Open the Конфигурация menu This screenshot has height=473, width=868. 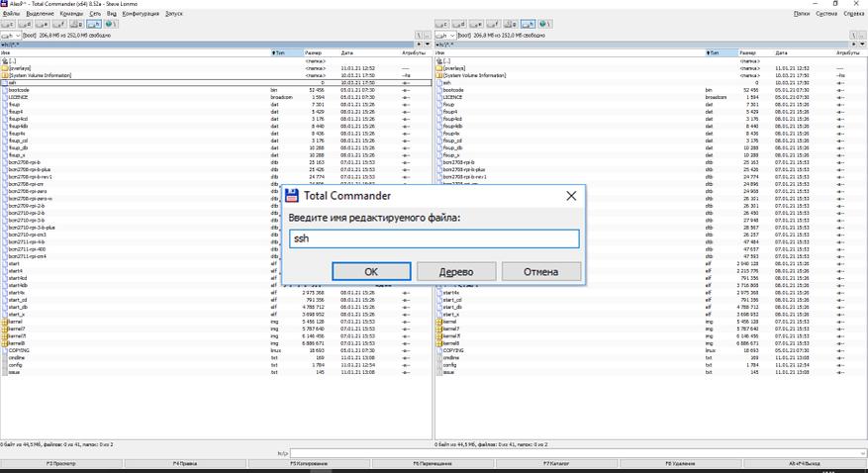(x=141, y=13)
